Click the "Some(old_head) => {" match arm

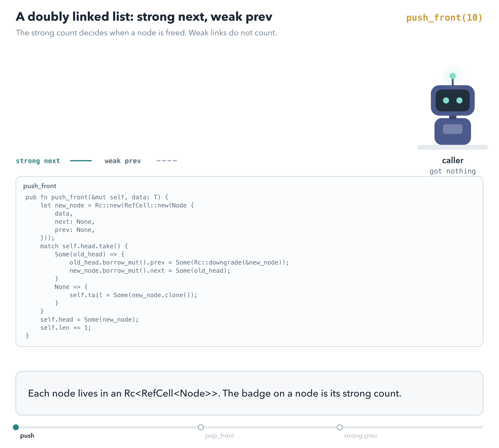(90, 254)
